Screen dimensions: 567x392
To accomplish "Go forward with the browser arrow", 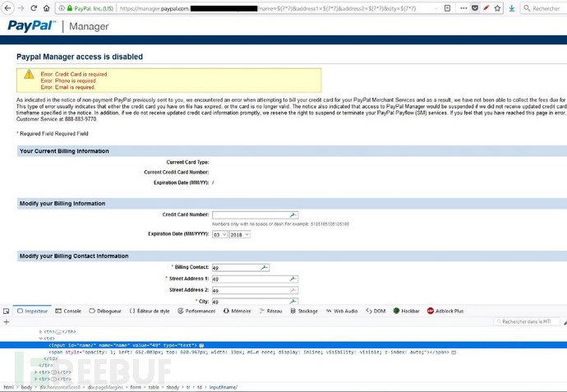I will 21,8.
